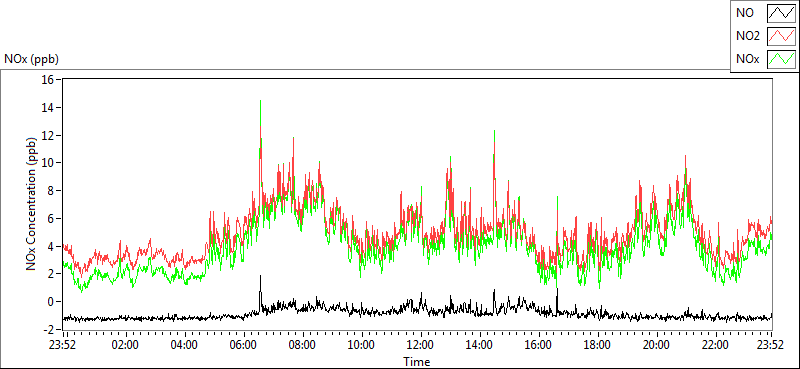The image size is (800, 369).
Task: Select the NO2 legend label
Action: 748,36
